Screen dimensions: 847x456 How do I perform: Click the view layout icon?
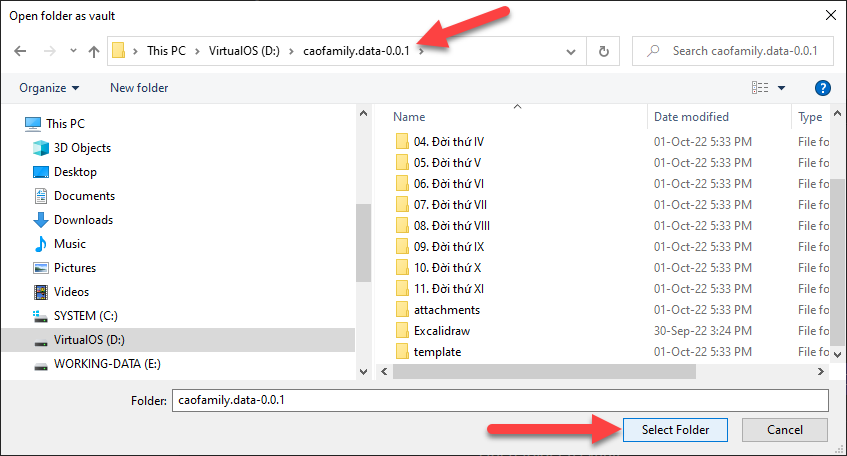(761, 88)
